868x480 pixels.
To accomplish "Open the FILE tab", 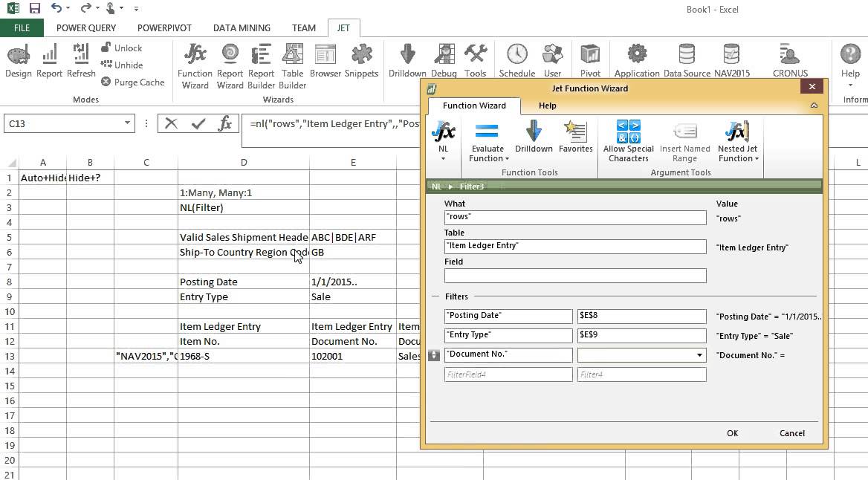I will 22,27.
